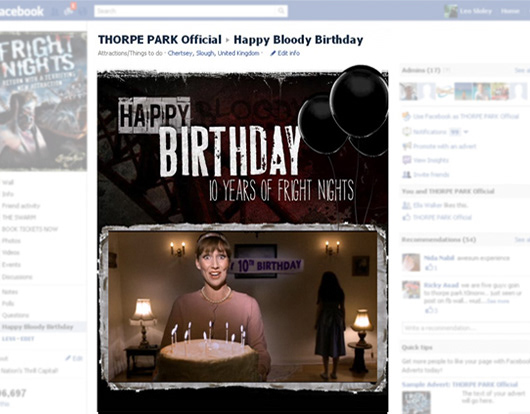Screen dimensions: 530x414
Task: Click the friends icon beside Ella Walker
Action: click(406, 205)
